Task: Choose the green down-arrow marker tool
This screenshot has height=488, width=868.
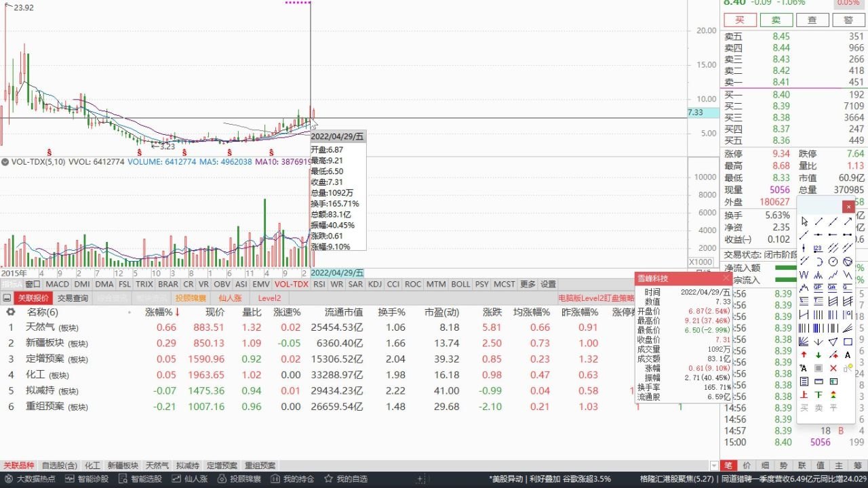Action: [818, 354]
